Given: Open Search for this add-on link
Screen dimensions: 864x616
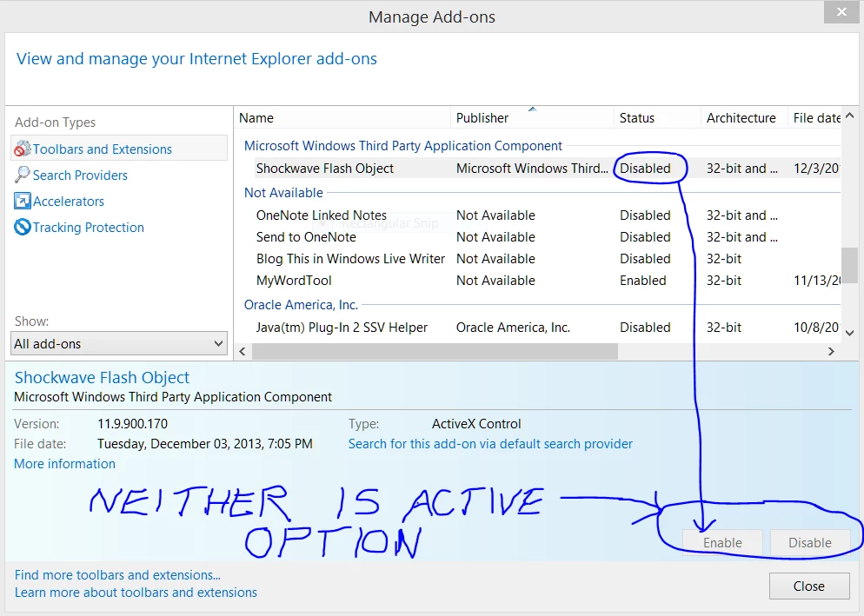Looking at the screenshot, I should coord(490,444).
